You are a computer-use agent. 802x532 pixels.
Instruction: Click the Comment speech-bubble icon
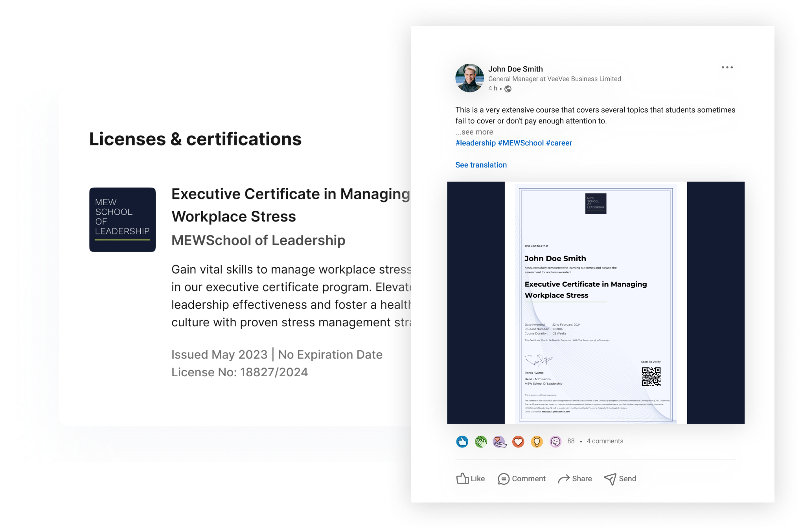(x=503, y=479)
